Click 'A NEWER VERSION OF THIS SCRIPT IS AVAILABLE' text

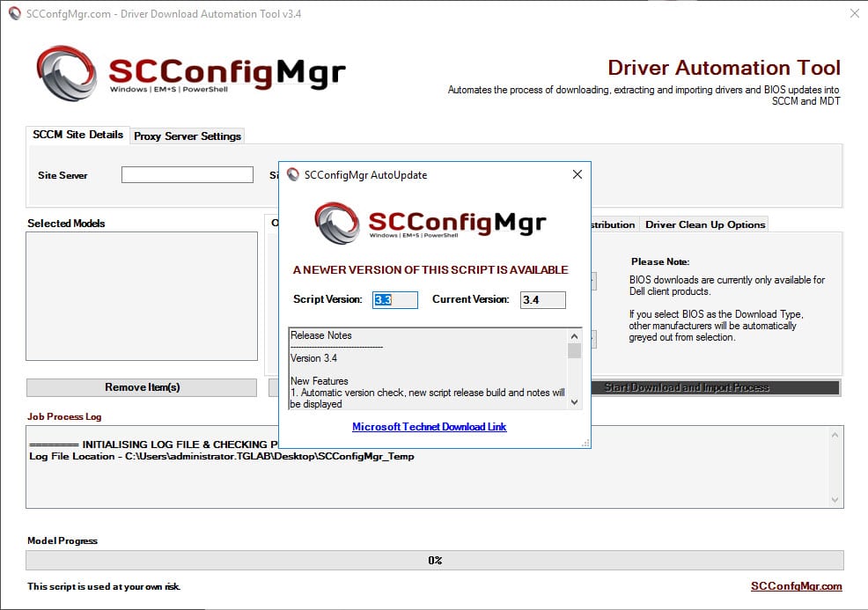(x=430, y=269)
